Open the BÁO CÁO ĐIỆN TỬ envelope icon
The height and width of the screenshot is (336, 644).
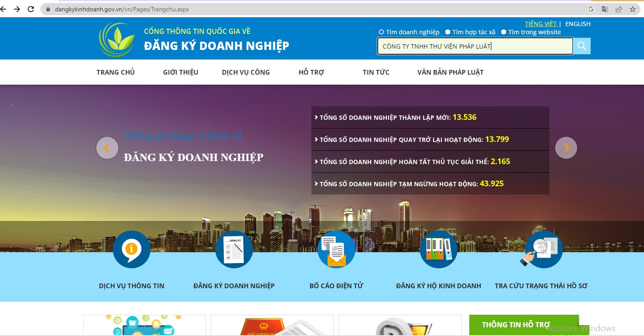(336, 250)
